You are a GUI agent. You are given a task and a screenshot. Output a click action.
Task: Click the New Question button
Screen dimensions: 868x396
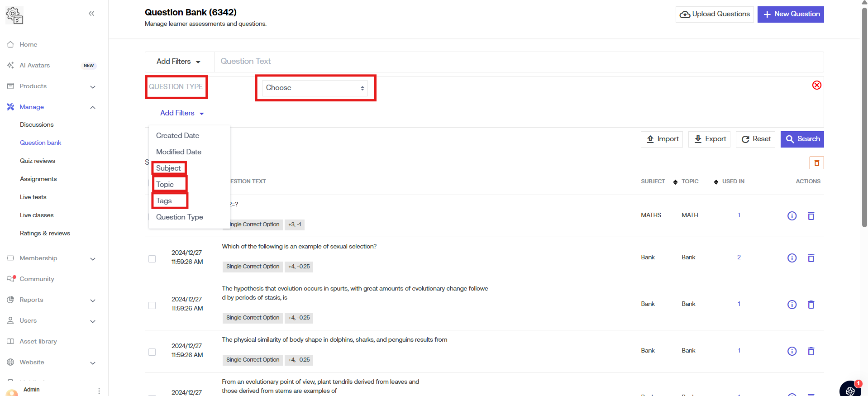click(790, 14)
